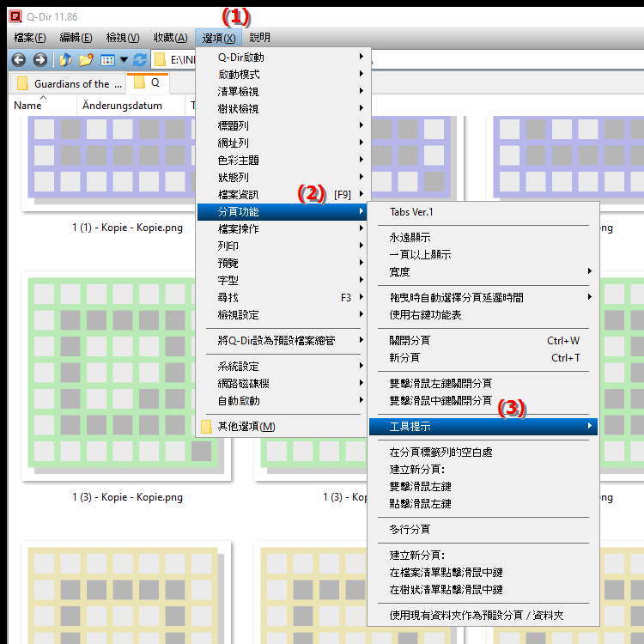Open the 字型 submenu
The image size is (644, 644).
click(283, 281)
